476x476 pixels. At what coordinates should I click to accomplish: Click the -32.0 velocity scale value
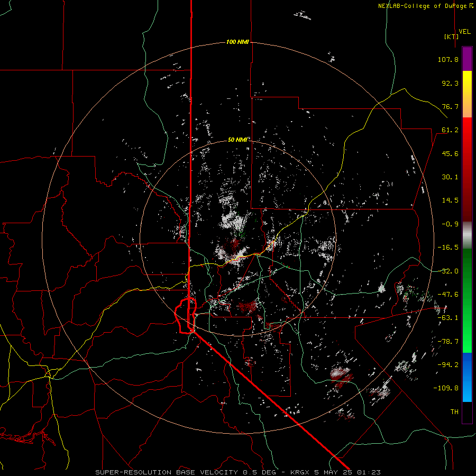click(x=448, y=271)
